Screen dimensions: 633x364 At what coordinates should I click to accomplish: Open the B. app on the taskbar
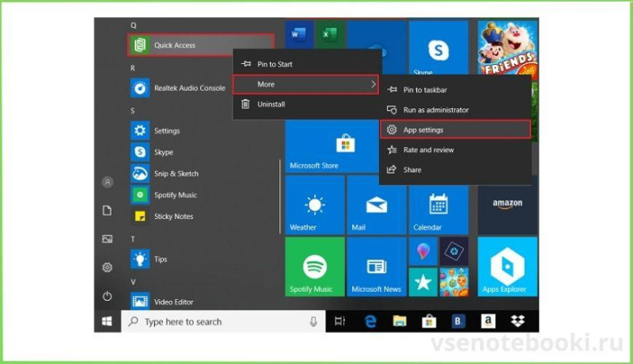click(458, 321)
